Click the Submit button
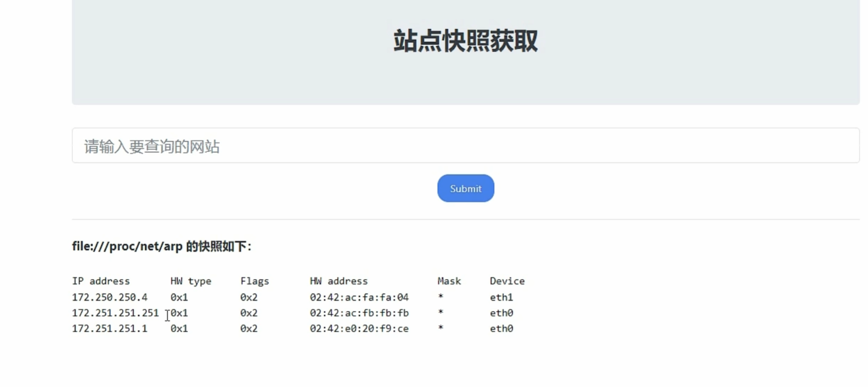This screenshot has height=387, width=868. (x=466, y=188)
